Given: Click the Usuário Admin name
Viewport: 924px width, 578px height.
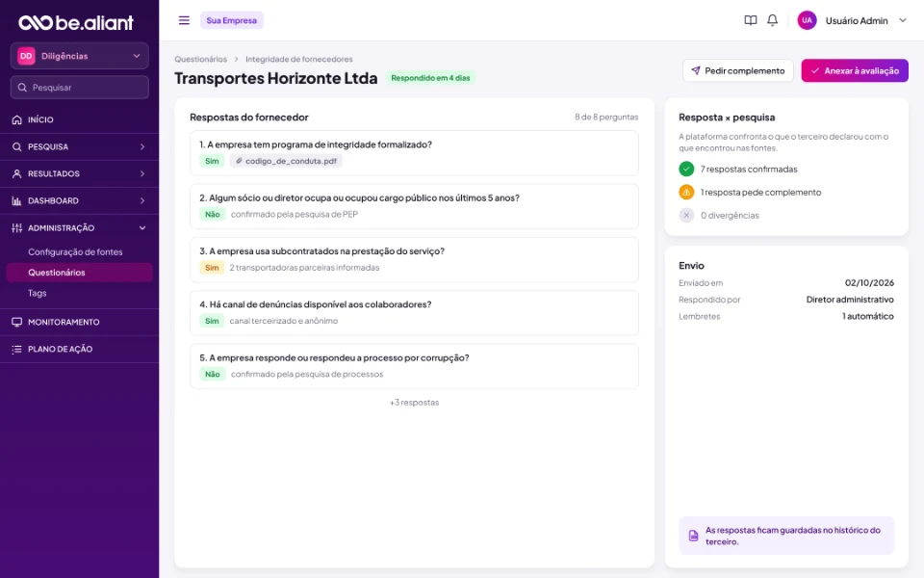Looking at the screenshot, I should [857, 20].
